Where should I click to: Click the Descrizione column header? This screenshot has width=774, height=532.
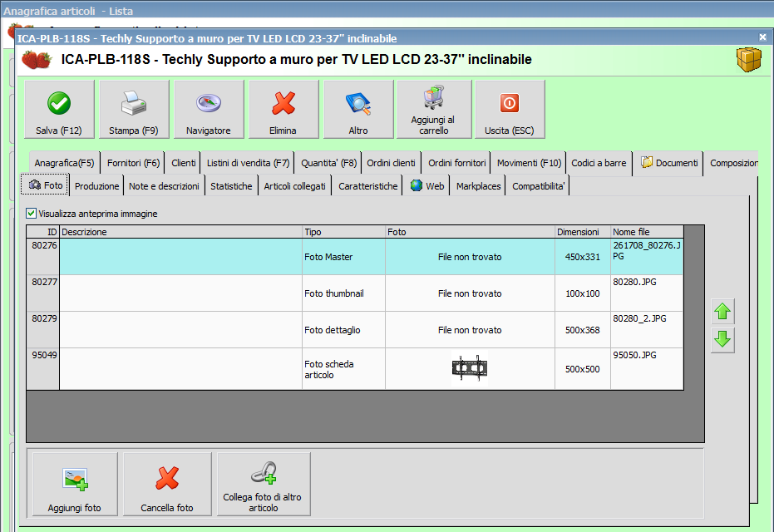tap(180, 232)
